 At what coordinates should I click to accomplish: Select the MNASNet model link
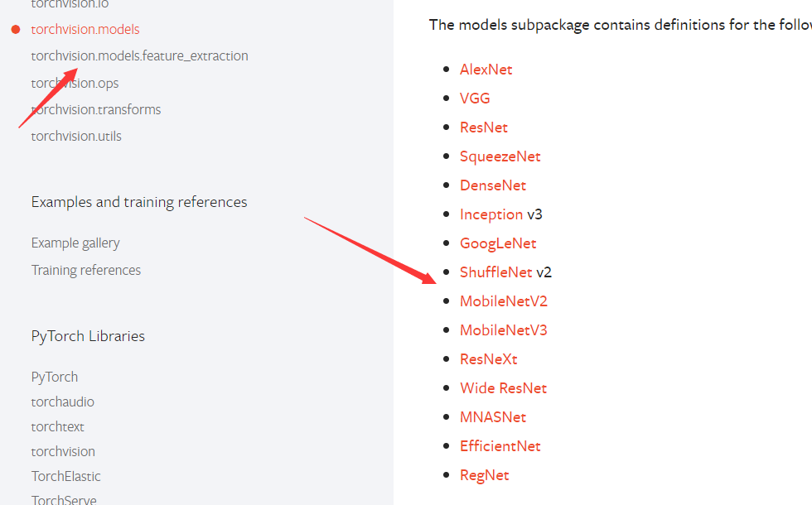click(493, 416)
